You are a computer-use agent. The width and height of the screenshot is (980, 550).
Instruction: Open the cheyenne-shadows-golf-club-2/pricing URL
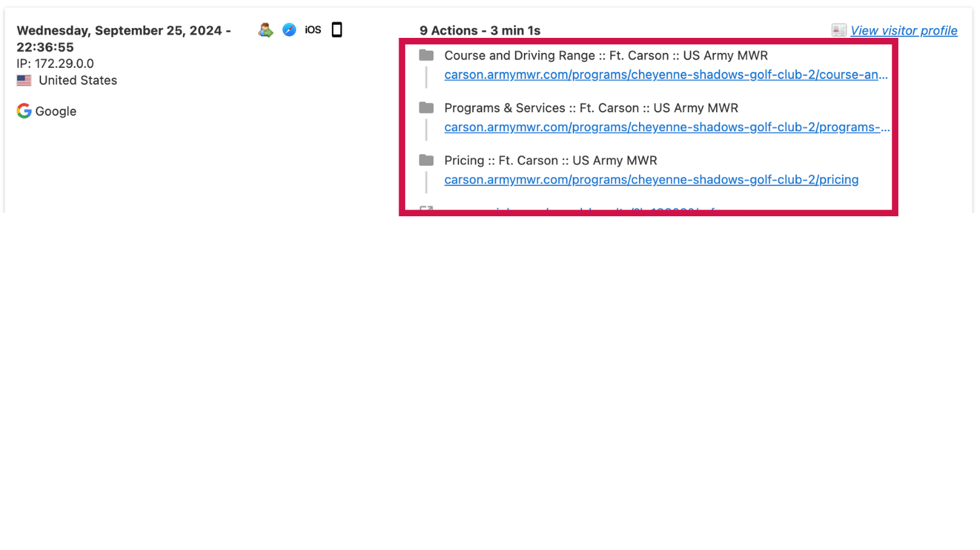pos(651,179)
